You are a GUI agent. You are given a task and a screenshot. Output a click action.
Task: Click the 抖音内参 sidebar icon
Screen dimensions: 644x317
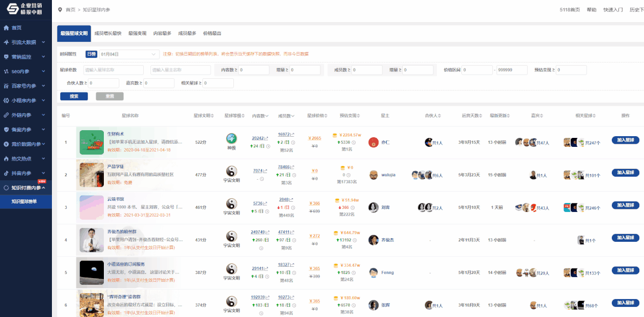tap(6, 173)
